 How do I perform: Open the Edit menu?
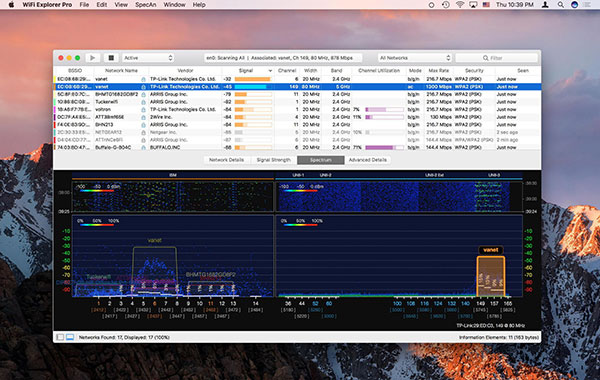pos(102,5)
